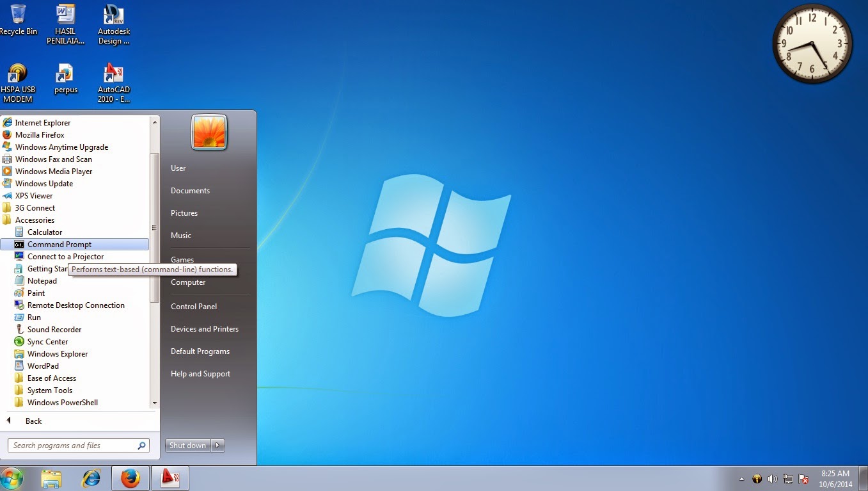
Task: Click the taskbar clock showing 8:25 AM
Action: coord(835,479)
